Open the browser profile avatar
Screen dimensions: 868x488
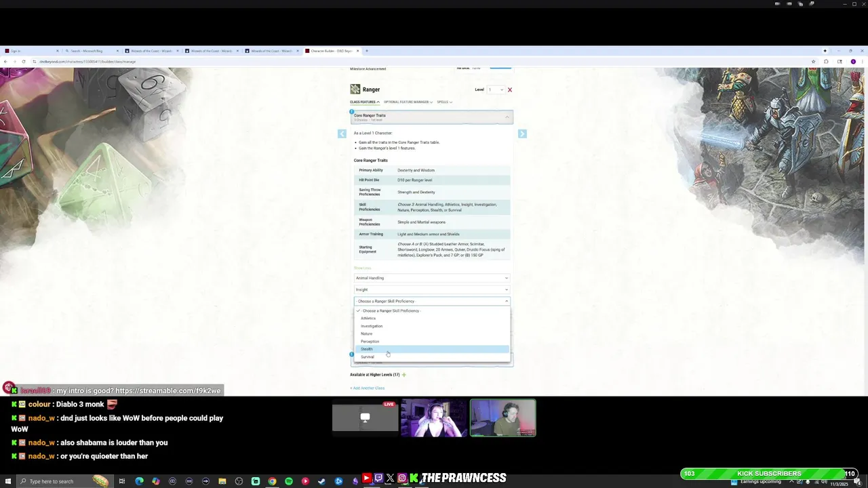(x=853, y=62)
